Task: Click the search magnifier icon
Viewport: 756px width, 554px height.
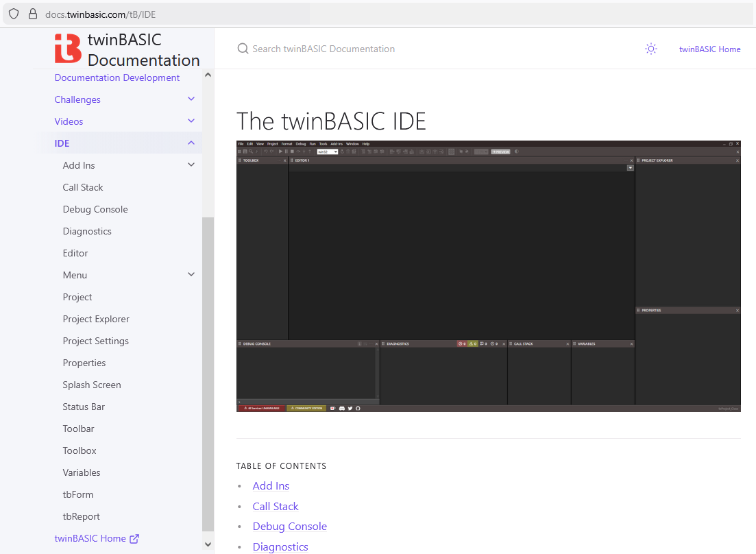Action: click(x=243, y=49)
